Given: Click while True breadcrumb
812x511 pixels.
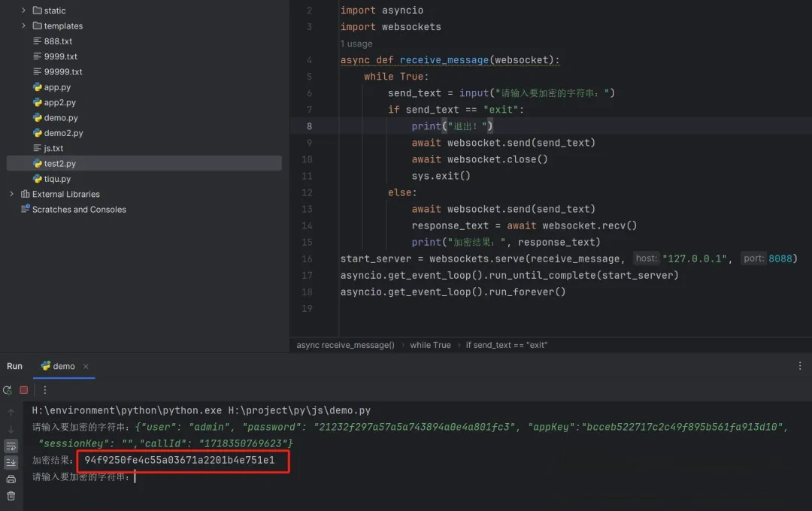Looking at the screenshot, I should 430,345.
